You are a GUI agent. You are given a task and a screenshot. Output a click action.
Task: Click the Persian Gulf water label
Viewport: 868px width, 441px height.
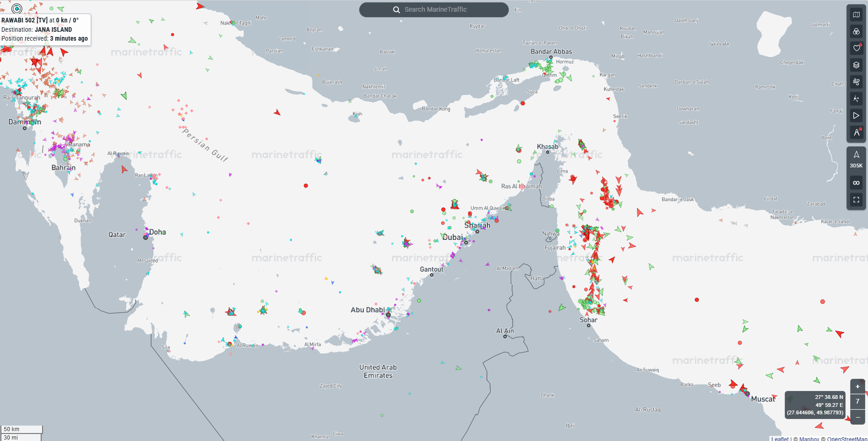[205, 145]
